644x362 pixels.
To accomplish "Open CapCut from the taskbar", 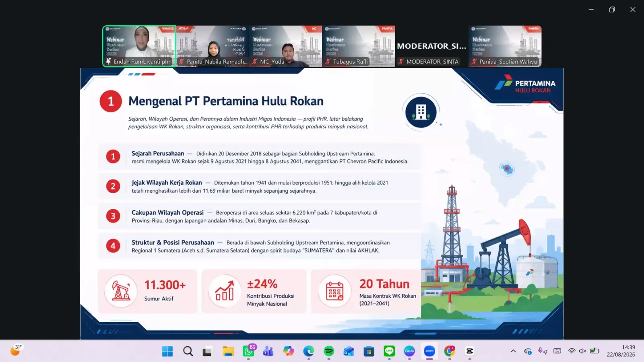I will pyautogui.click(x=470, y=351).
